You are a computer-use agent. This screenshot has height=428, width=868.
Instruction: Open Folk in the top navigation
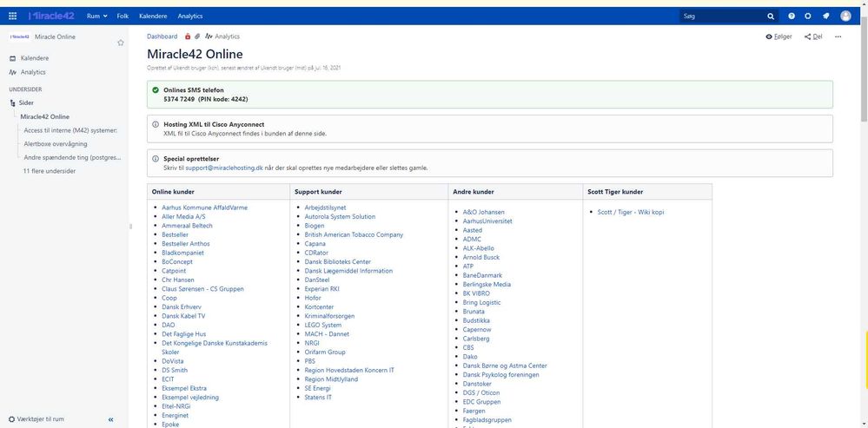123,16
